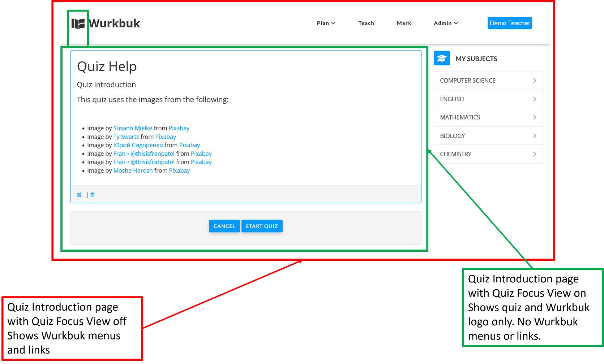This screenshot has height=364, width=604.
Task: Click the Wurkbuk brand name text
Action: (x=114, y=23)
